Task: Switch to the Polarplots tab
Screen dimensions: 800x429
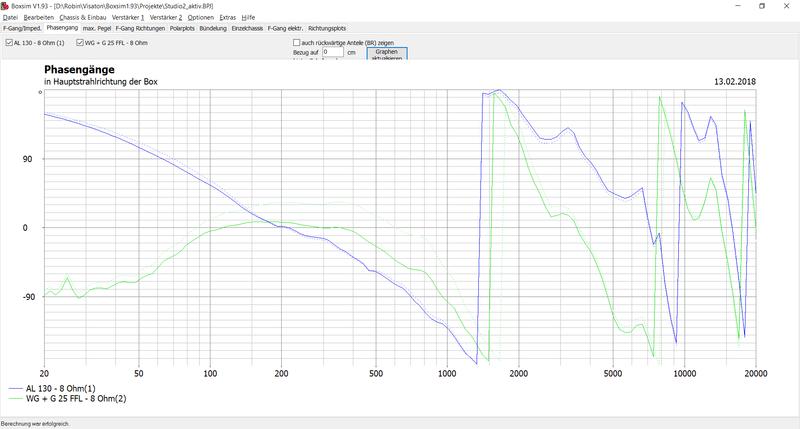Action: [x=182, y=29]
